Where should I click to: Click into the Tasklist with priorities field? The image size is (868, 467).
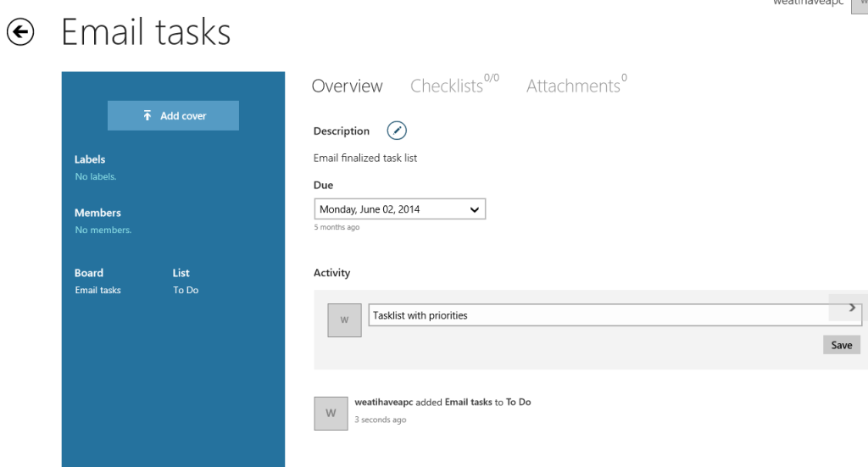(x=615, y=314)
